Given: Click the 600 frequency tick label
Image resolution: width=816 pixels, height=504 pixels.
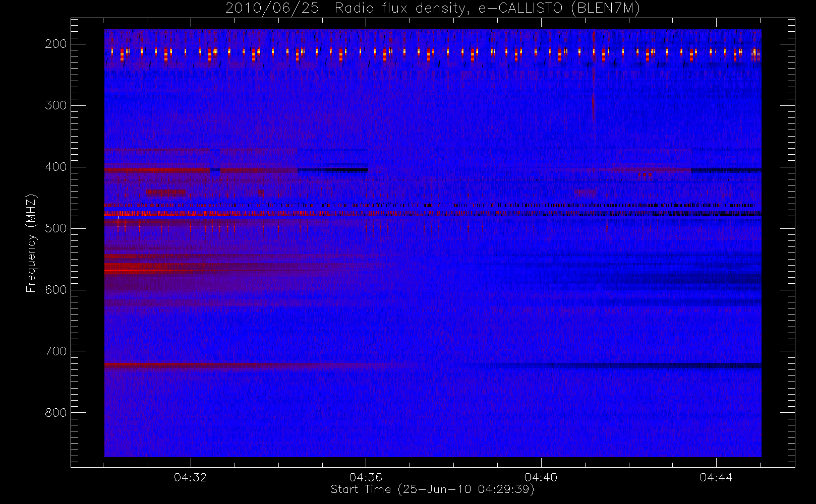Looking at the screenshot, I should coord(56,290).
